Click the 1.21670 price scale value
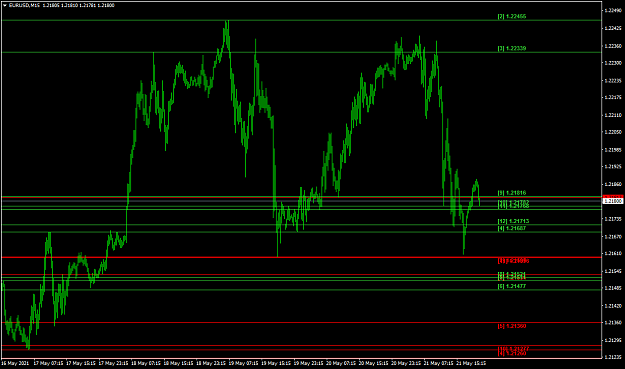This screenshot has height=369, width=625. tap(613, 237)
